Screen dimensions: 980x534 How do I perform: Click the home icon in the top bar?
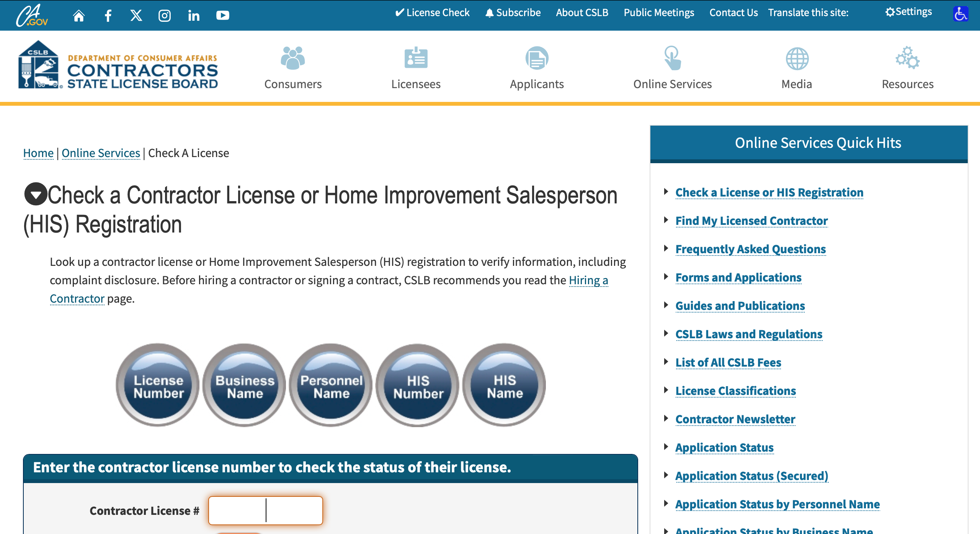(79, 15)
